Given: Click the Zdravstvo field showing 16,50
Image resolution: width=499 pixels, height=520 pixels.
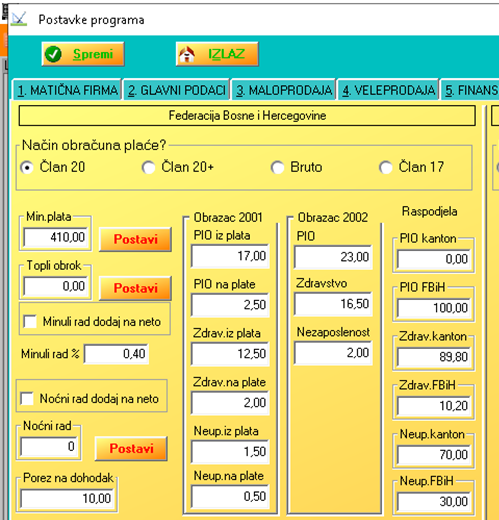Looking at the screenshot, I should click(333, 304).
